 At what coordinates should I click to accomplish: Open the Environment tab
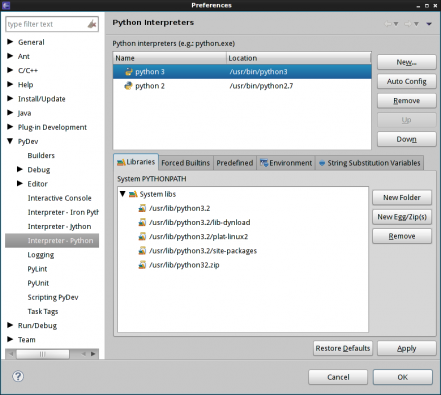click(286, 163)
